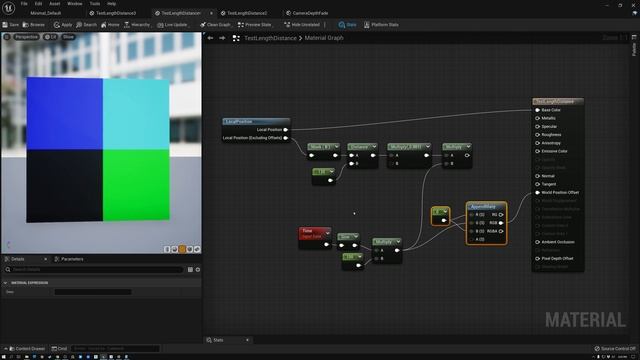
Task: Click the Desc text field
Action: click(93, 292)
